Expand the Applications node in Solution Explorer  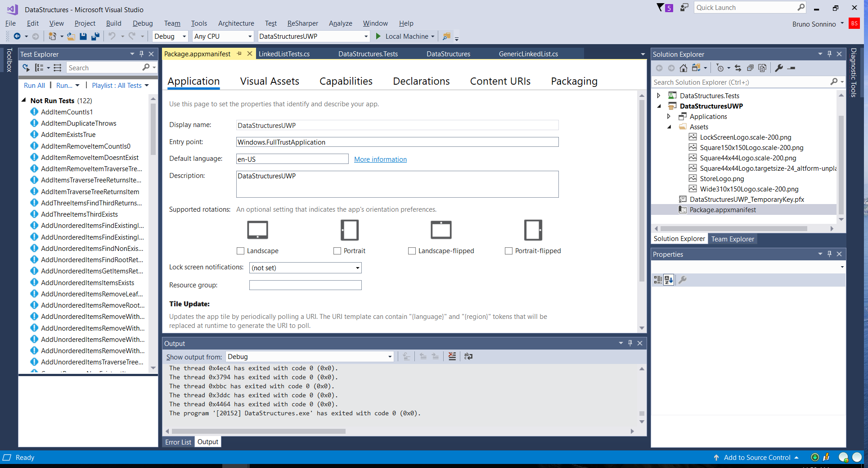[670, 116]
